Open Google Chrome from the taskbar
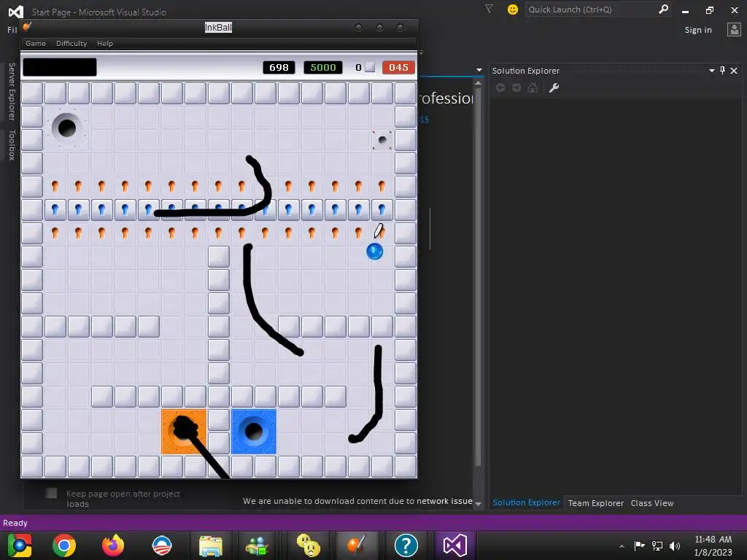 click(64, 545)
